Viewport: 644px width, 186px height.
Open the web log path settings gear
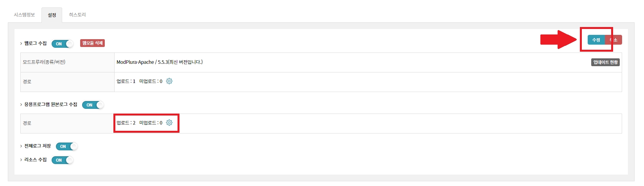coord(169,81)
